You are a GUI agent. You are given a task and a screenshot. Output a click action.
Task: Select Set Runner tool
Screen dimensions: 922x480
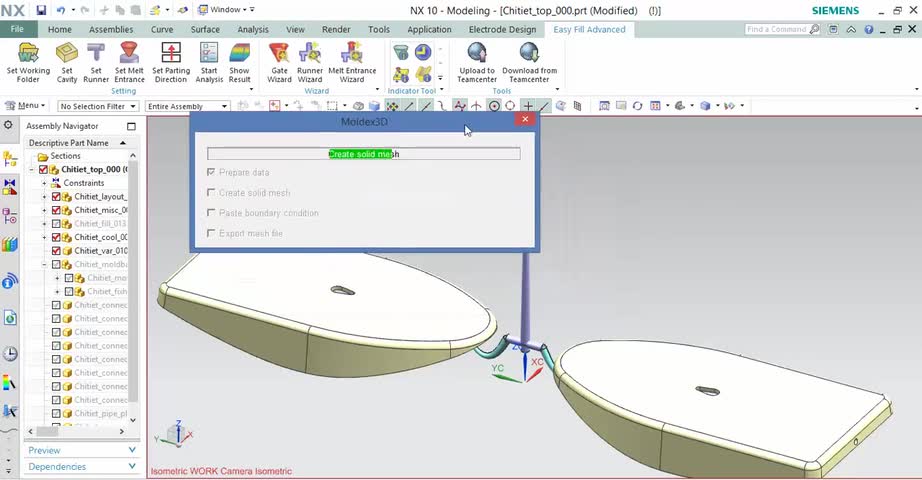[96, 63]
